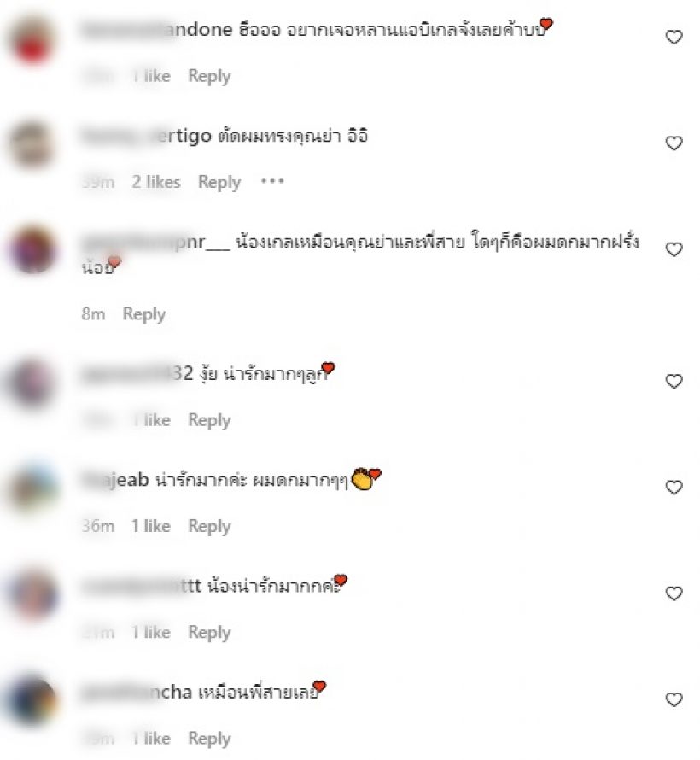This screenshot has width=700, height=760.
Task: Reply to the 'ttt' comment
Action: (209, 633)
